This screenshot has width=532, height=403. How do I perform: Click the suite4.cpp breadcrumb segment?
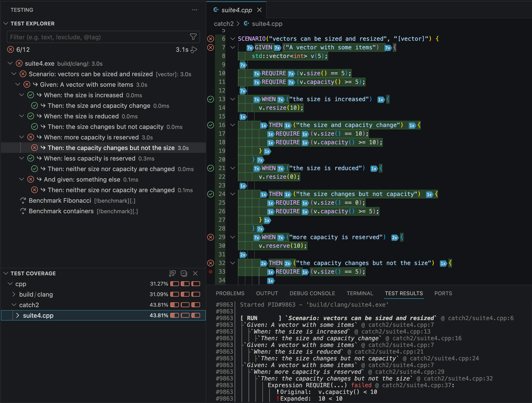(x=267, y=23)
